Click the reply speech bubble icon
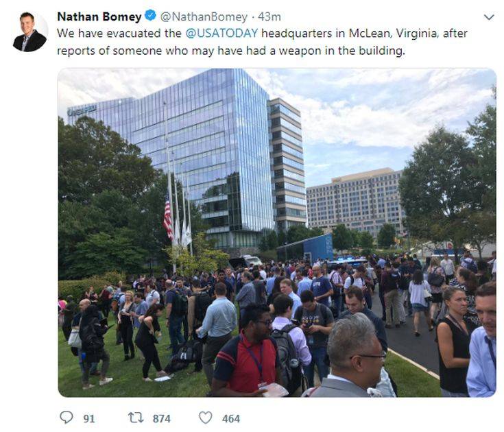504x432 pixels. click(67, 418)
